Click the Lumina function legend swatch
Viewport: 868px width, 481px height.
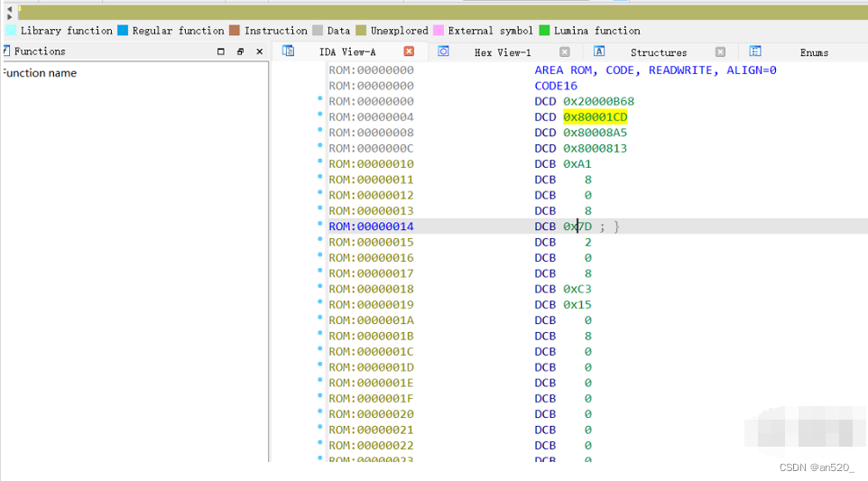point(545,31)
